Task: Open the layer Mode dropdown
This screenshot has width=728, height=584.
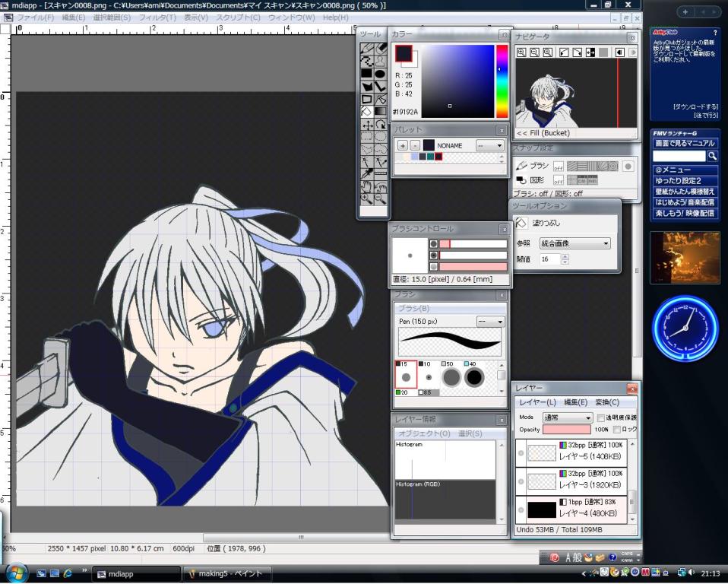Action: click(x=568, y=417)
